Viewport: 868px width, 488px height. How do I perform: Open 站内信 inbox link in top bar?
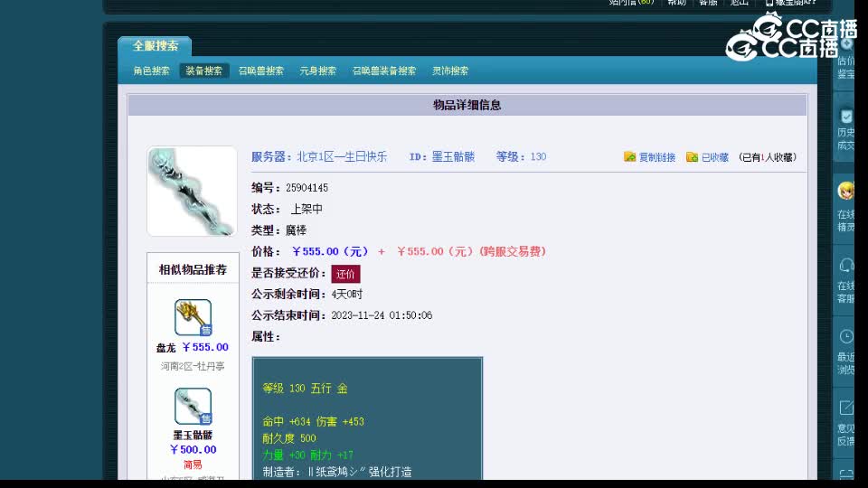point(632,3)
